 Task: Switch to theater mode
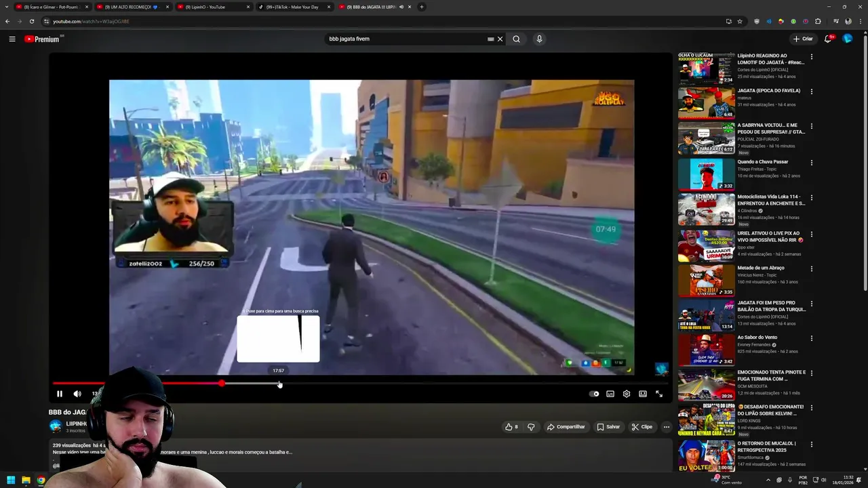point(643,394)
